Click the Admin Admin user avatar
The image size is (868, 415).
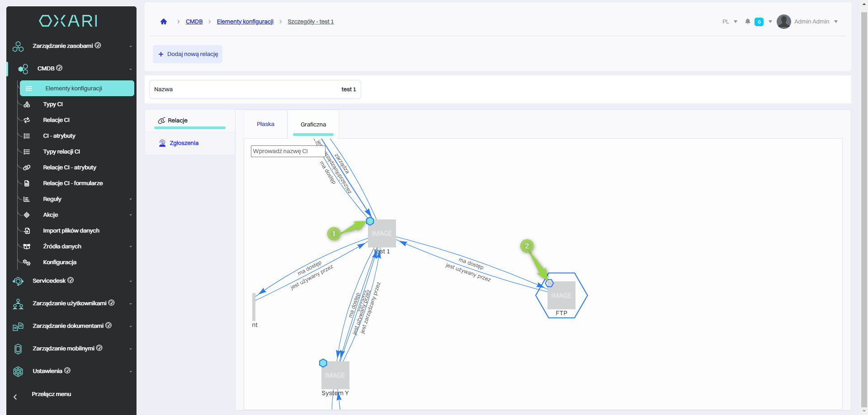(783, 22)
